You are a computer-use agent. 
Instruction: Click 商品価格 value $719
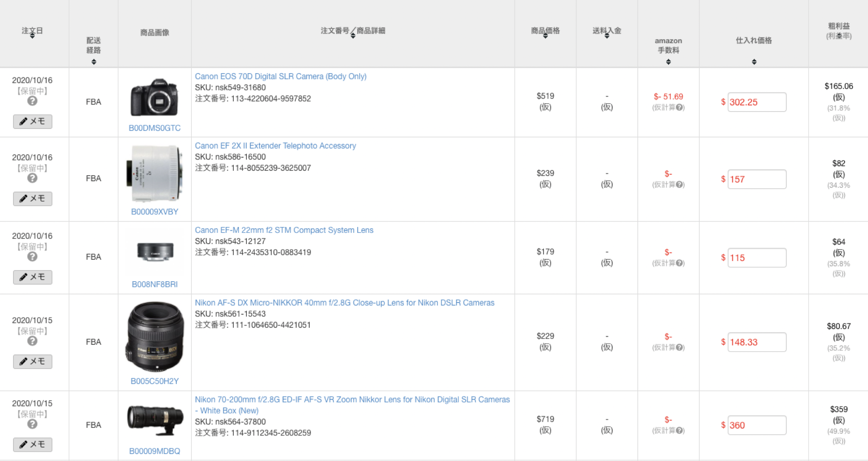[x=545, y=419]
